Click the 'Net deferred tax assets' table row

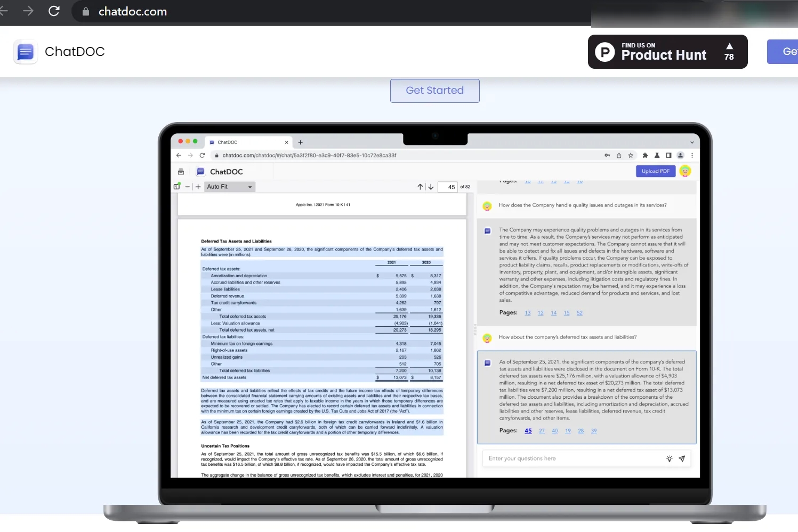[x=321, y=377]
